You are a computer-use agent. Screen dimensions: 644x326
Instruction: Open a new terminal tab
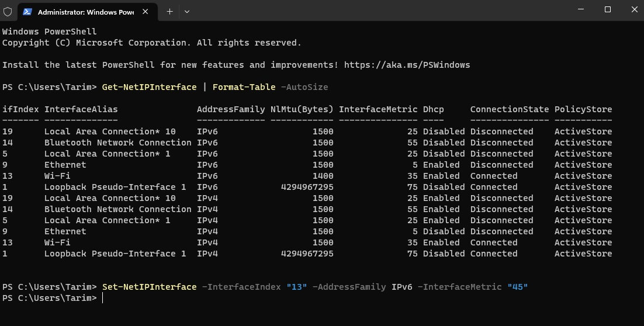[169, 11]
